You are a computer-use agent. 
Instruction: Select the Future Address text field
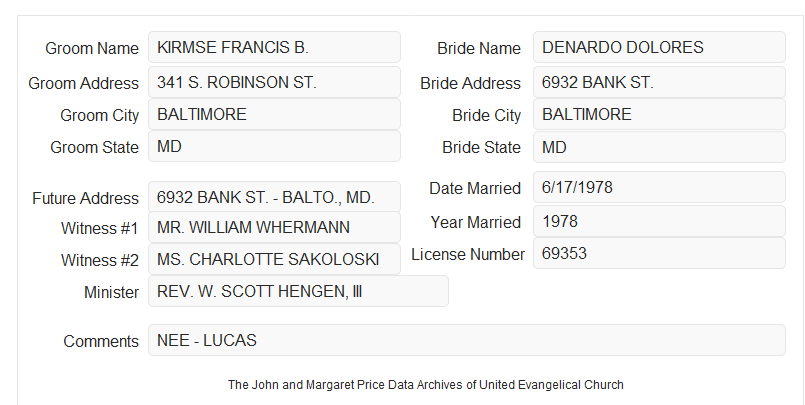click(274, 197)
